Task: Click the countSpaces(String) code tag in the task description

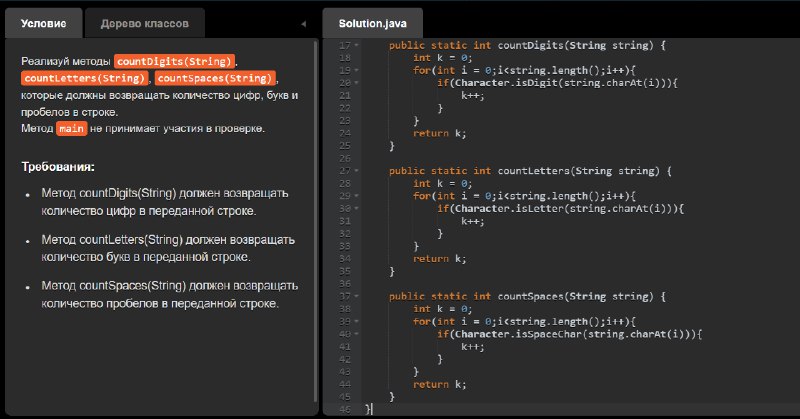Action: point(215,78)
